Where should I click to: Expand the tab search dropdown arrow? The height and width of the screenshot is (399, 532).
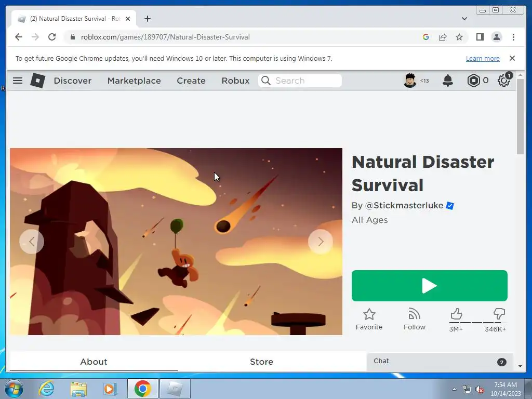click(464, 19)
